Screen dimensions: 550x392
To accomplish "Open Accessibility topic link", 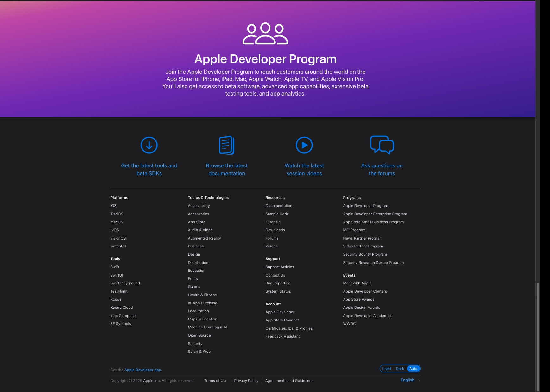I will click(199, 206).
